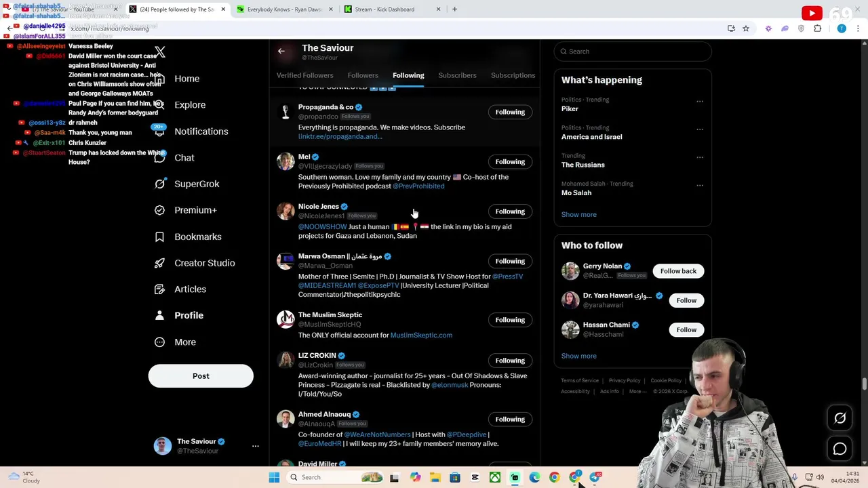Click the Premium+ badge icon
Viewport: 868px width, 488px height.
point(159,210)
